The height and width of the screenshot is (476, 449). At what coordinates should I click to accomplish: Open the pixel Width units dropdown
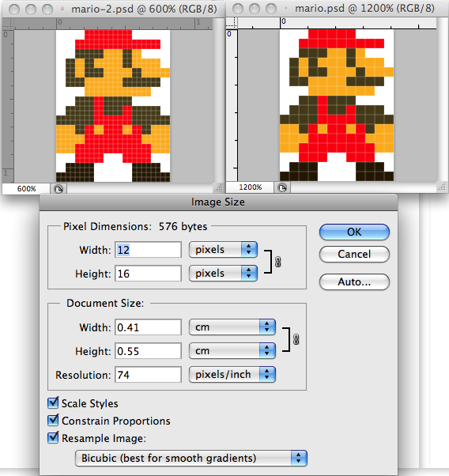point(223,250)
